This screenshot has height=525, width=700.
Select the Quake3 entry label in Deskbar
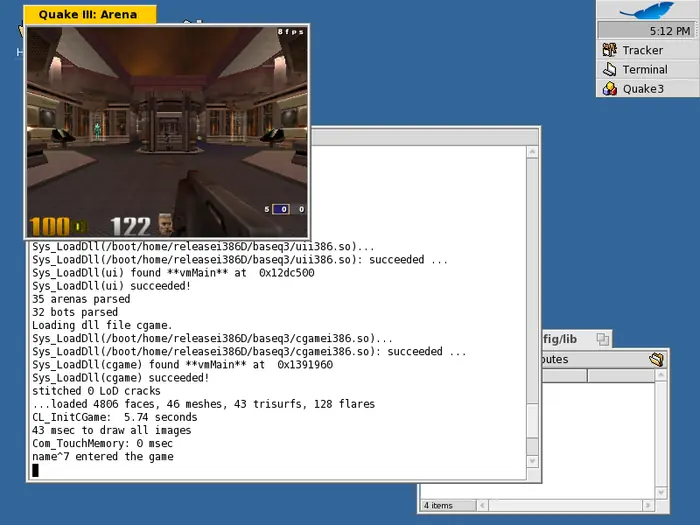tap(643, 89)
